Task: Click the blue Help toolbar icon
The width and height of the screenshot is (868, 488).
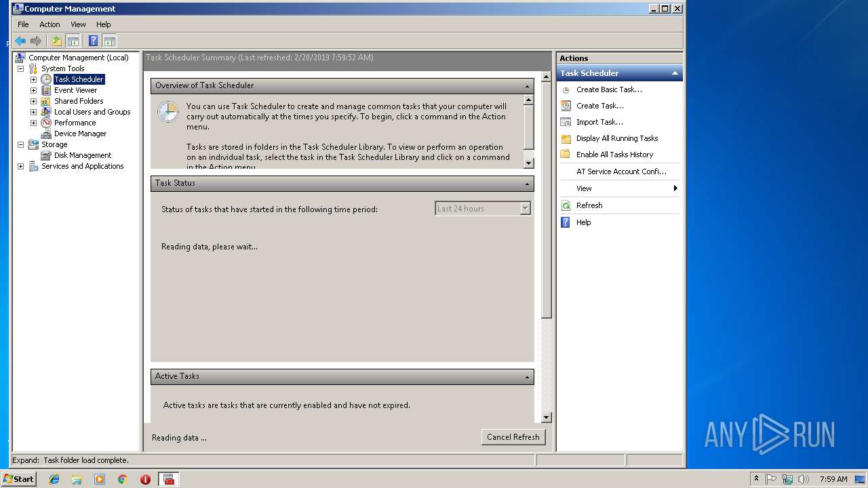Action: [94, 41]
